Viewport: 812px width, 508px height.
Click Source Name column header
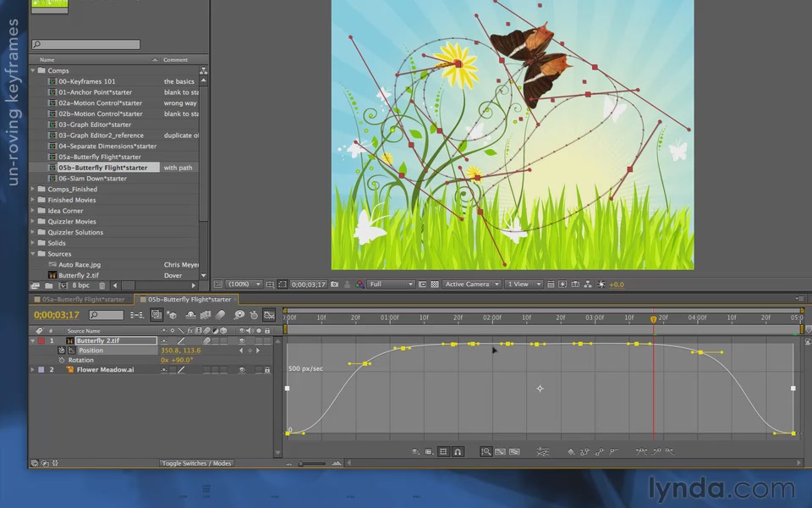pos(84,331)
